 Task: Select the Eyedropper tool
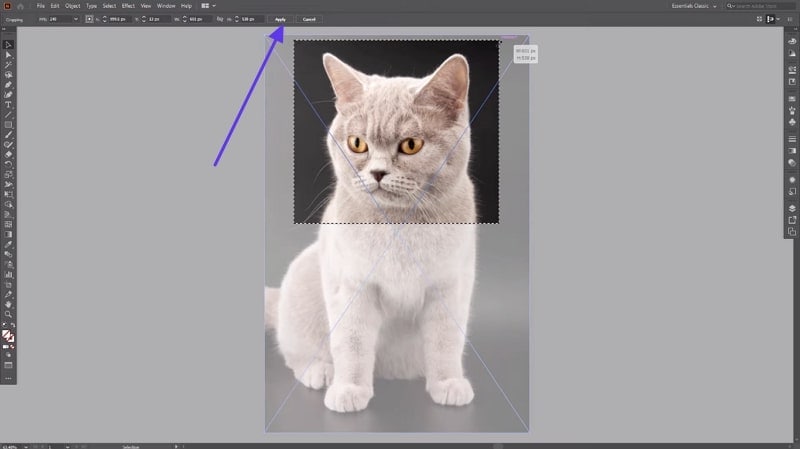click(x=8, y=244)
